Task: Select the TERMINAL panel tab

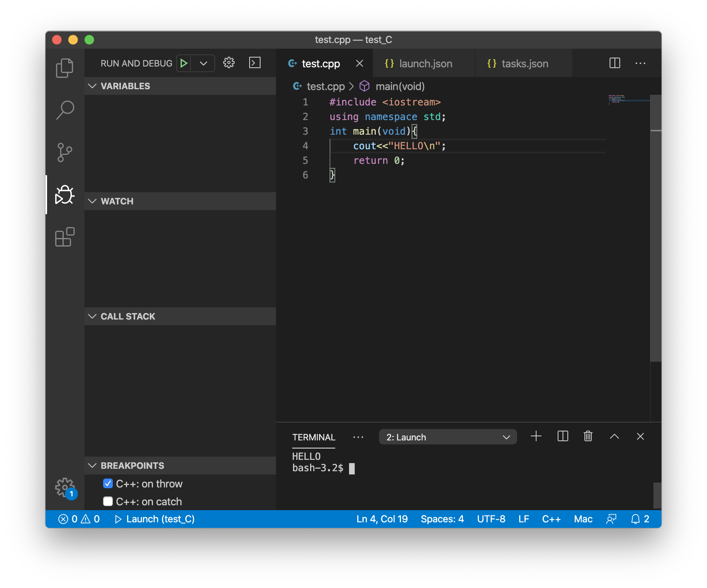Action: (314, 437)
